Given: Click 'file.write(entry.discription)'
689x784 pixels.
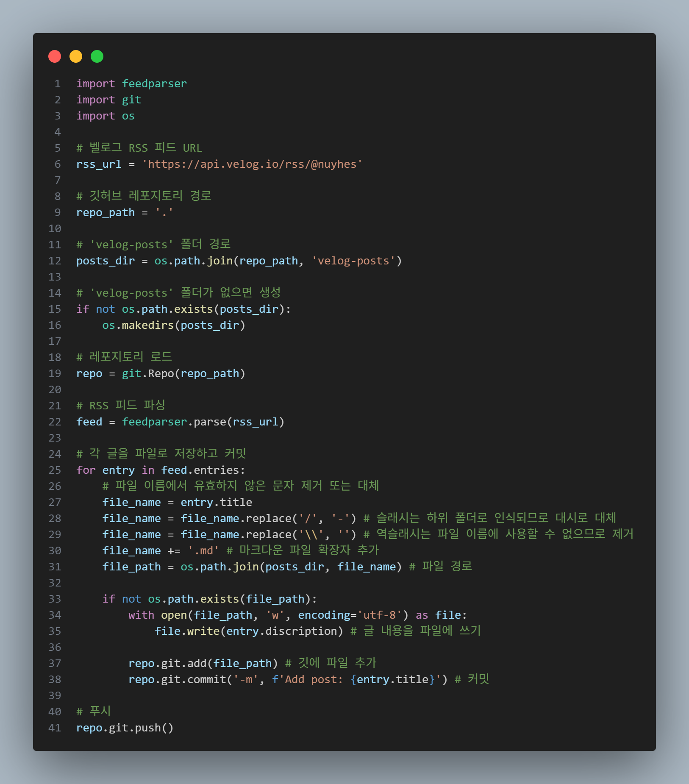Looking at the screenshot, I should click(x=249, y=631).
